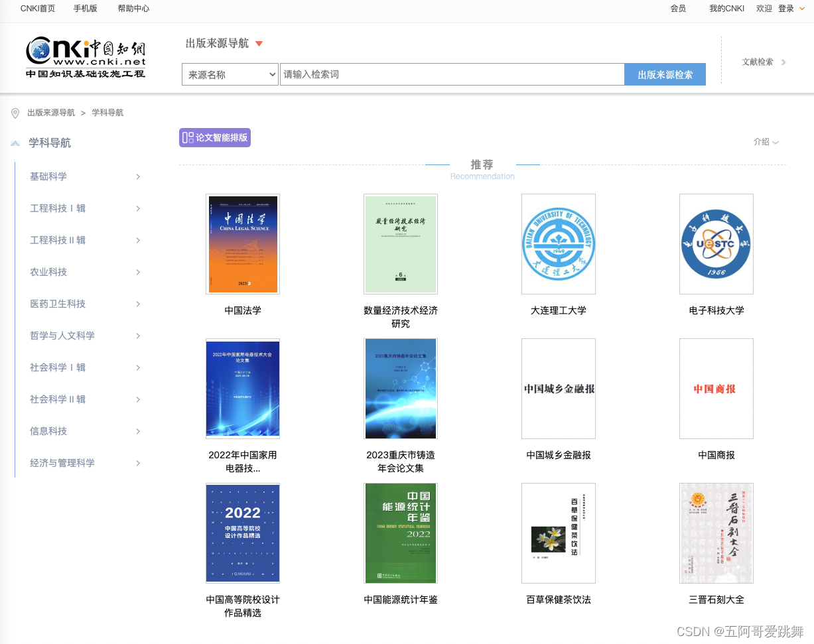Image resolution: width=814 pixels, height=644 pixels.
Task: Expand chevron next to 社会科学 II 辑
Action: pos(138,399)
